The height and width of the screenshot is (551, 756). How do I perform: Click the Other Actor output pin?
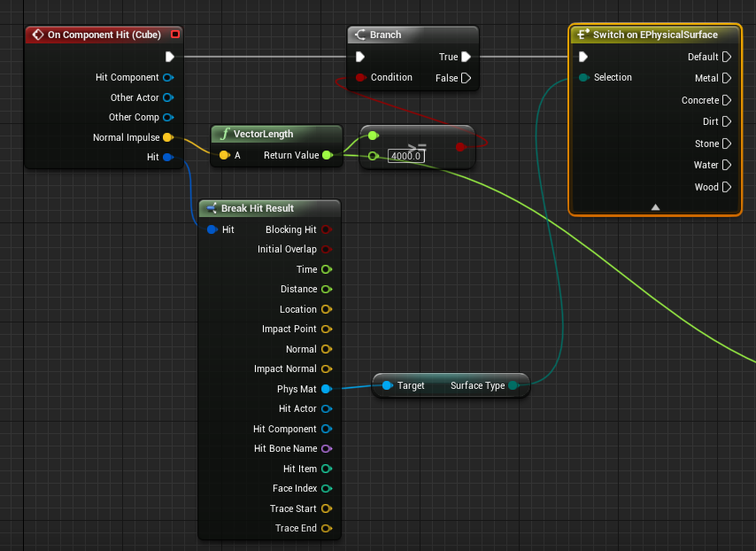click(168, 97)
